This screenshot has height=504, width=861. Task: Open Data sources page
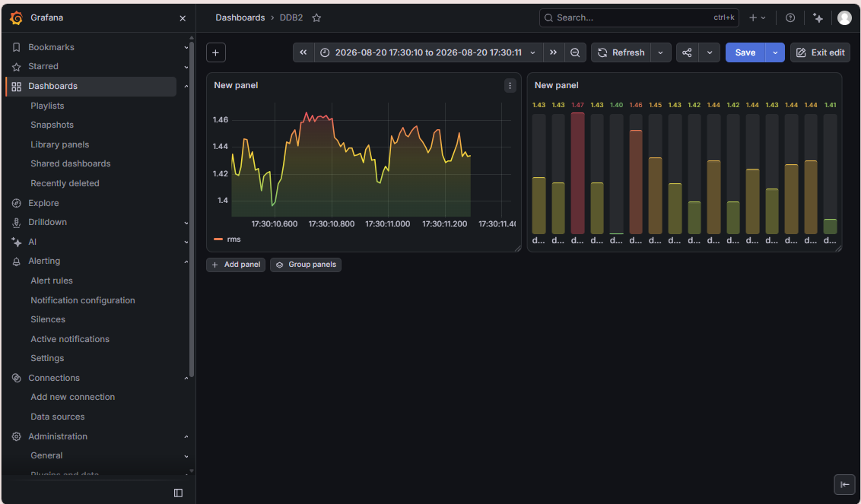pyautogui.click(x=58, y=417)
